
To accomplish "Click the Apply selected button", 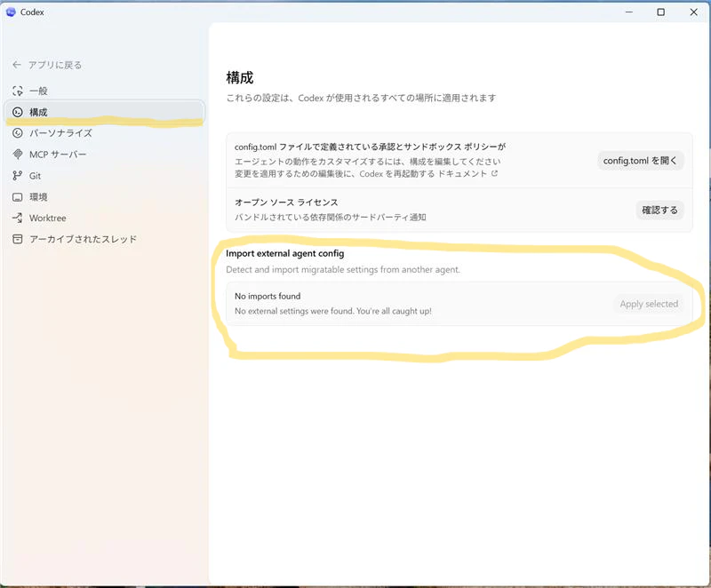I will (649, 304).
